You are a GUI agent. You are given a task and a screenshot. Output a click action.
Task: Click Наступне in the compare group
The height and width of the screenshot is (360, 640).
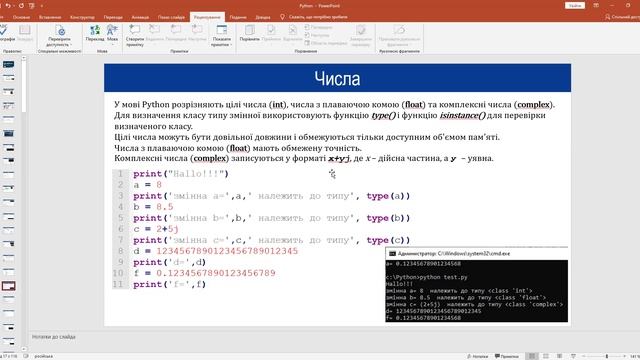click(x=317, y=35)
